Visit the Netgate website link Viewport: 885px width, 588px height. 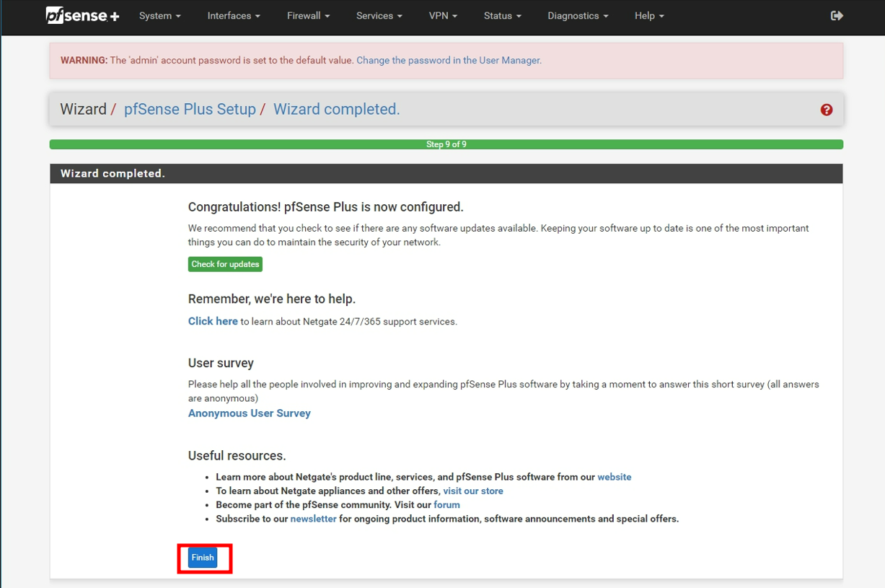615,477
